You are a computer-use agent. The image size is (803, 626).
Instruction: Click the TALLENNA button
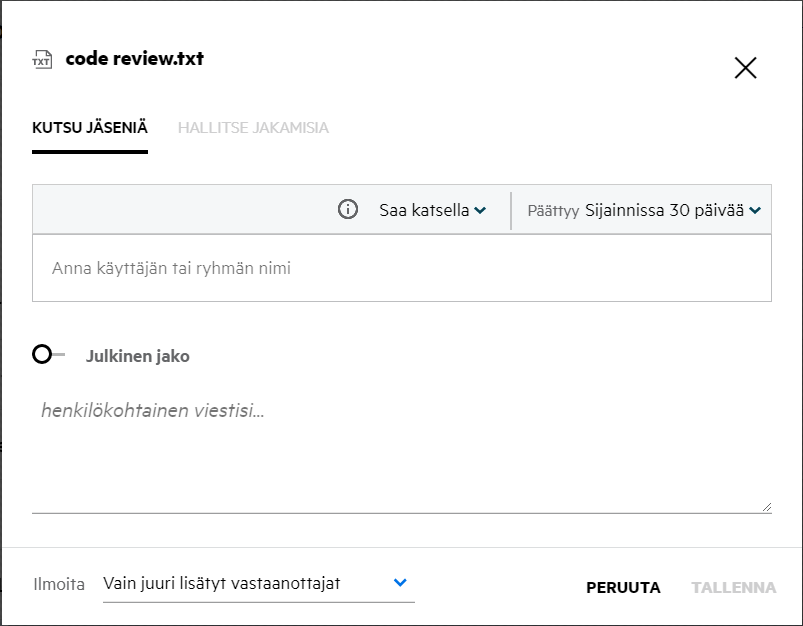733,588
